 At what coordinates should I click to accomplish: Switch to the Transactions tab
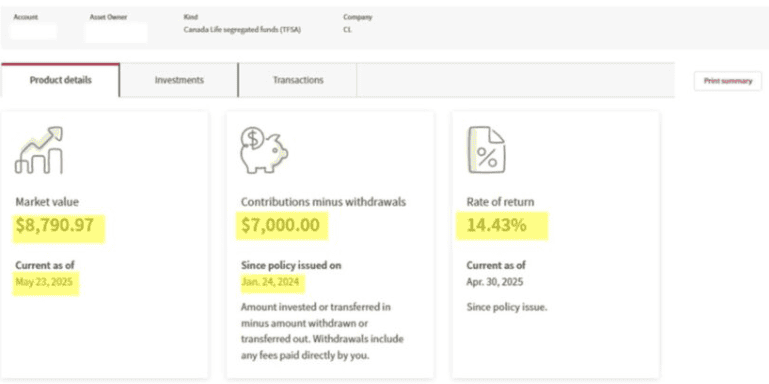298,80
